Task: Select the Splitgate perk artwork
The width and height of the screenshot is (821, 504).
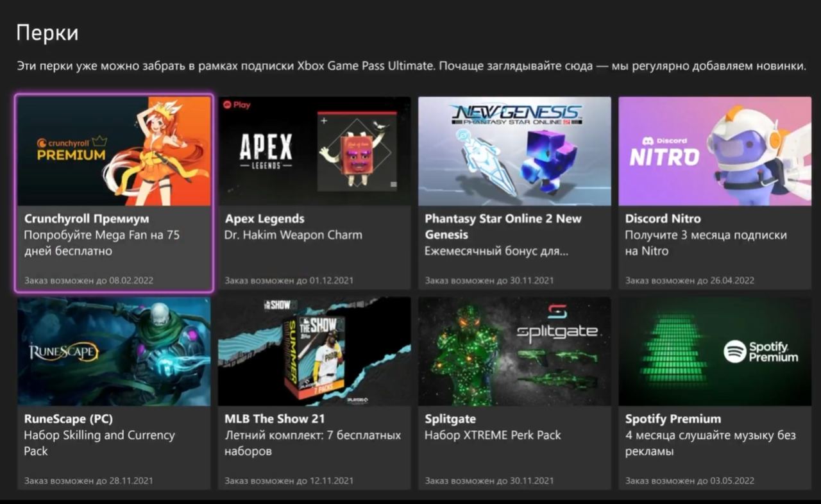Action: point(514,351)
